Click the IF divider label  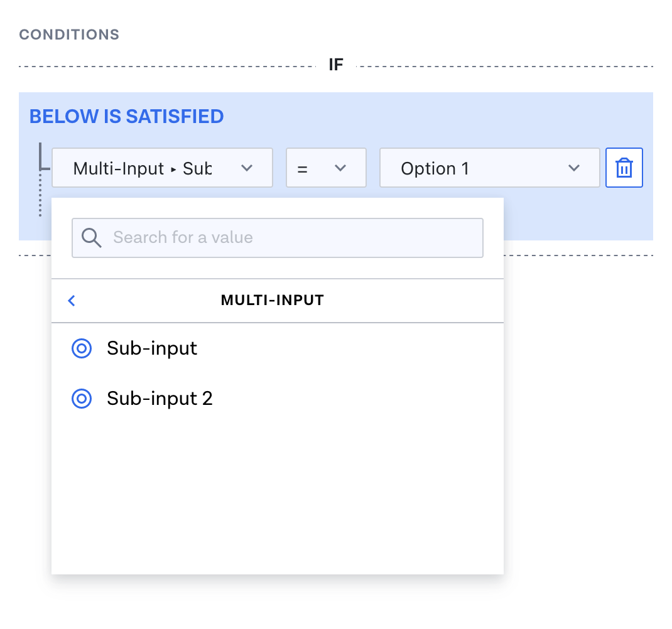point(336,65)
